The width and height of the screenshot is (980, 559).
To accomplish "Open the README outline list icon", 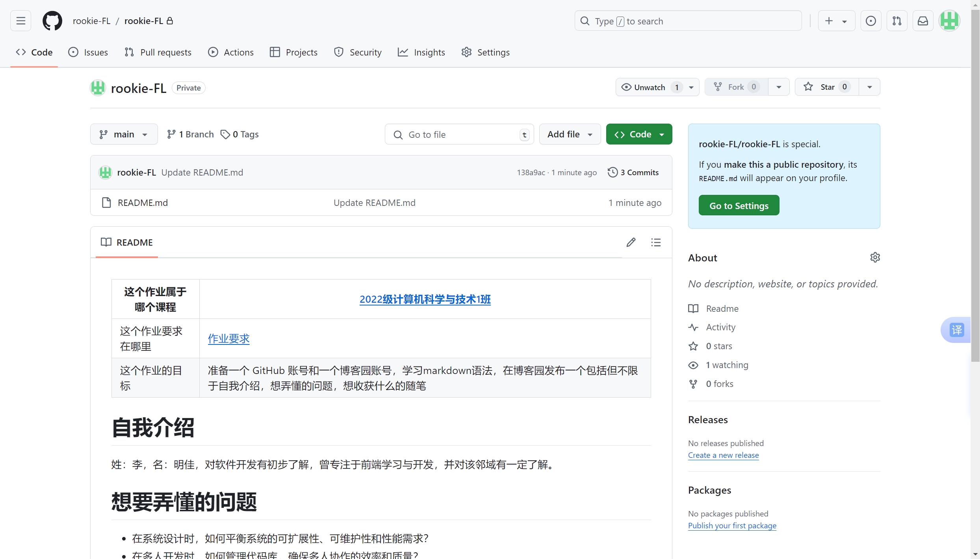I will (655, 242).
